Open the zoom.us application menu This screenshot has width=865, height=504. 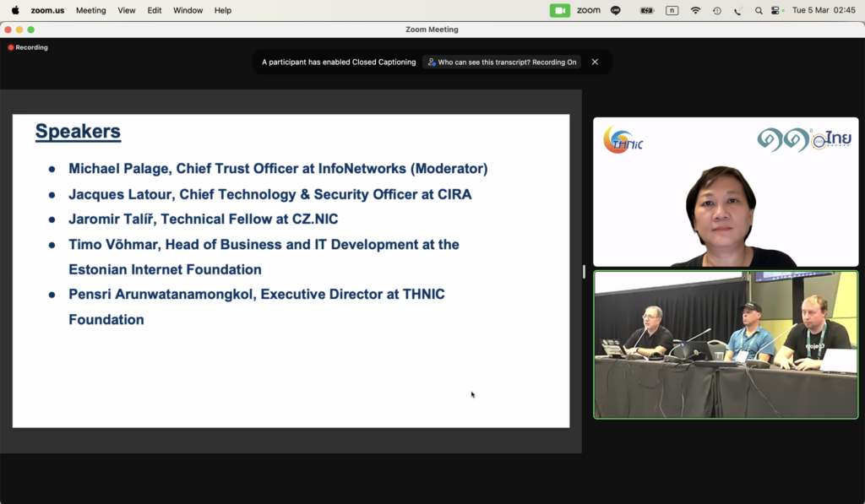click(47, 10)
